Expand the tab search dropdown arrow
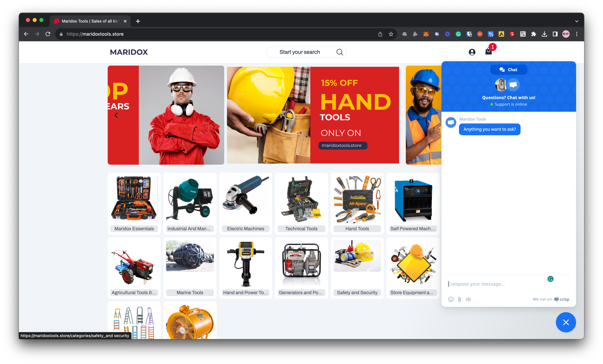Image resolution: width=603 pixels, height=364 pixels. coord(577,21)
